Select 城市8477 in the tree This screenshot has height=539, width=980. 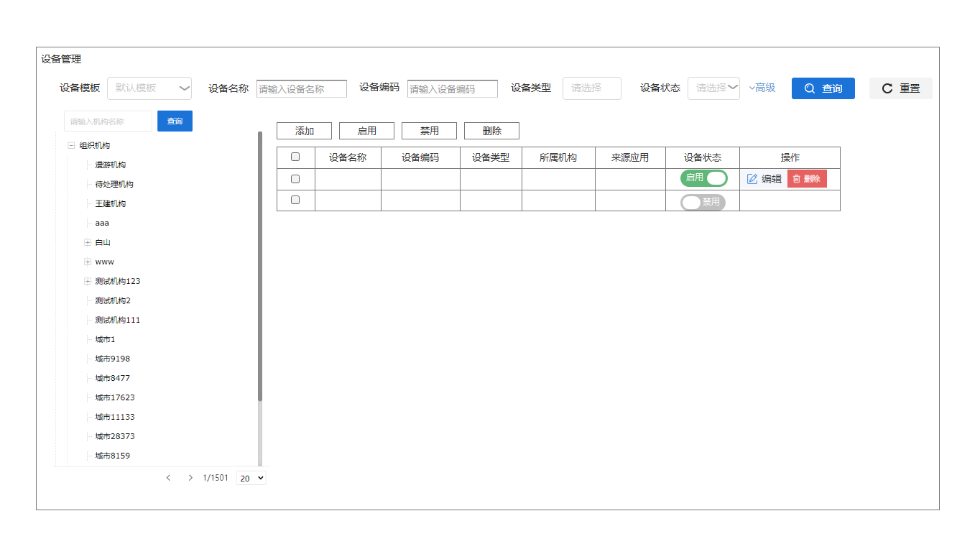[113, 378]
